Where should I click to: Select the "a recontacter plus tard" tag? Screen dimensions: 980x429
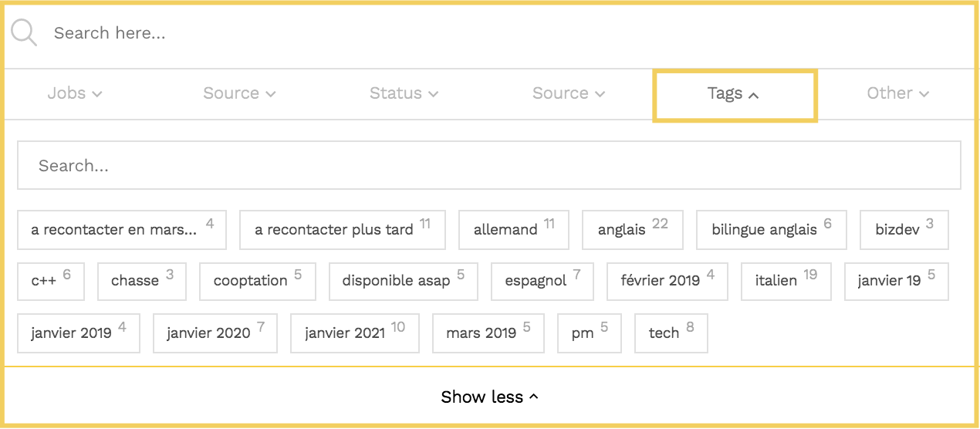(342, 229)
